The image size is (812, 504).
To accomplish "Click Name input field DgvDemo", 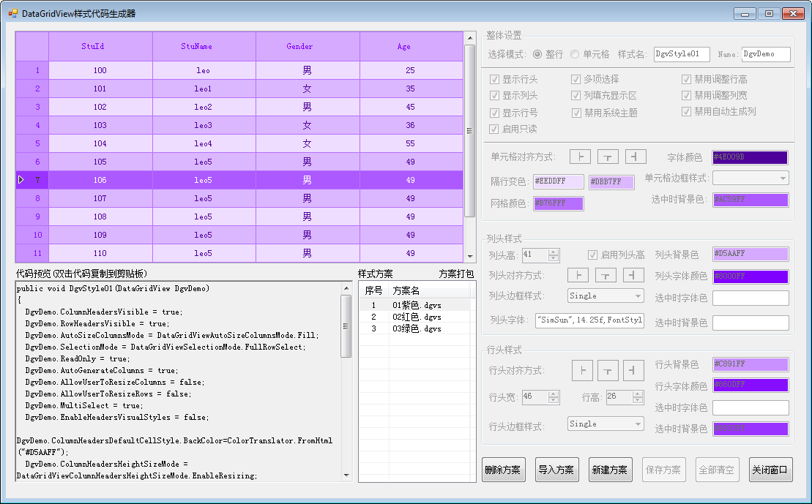I will pyautogui.click(x=766, y=54).
